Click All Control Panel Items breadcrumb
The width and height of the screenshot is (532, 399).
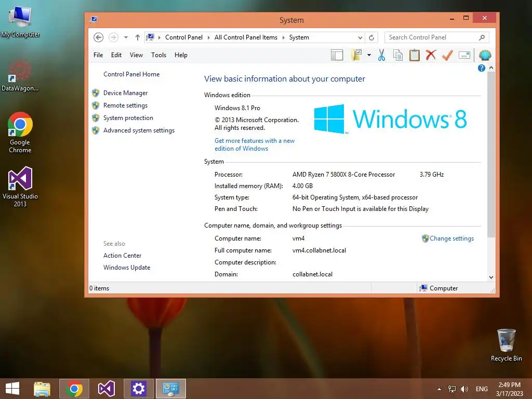click(x=246, y=37)
